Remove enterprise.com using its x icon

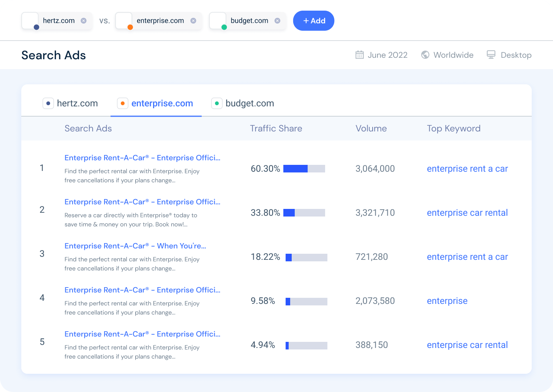[x=193, y=21]
